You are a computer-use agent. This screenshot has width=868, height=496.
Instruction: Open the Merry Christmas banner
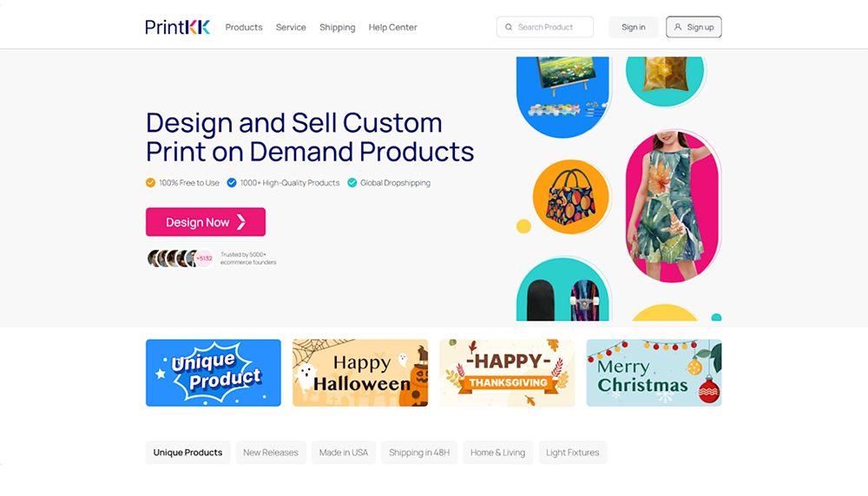click(654, 373)
